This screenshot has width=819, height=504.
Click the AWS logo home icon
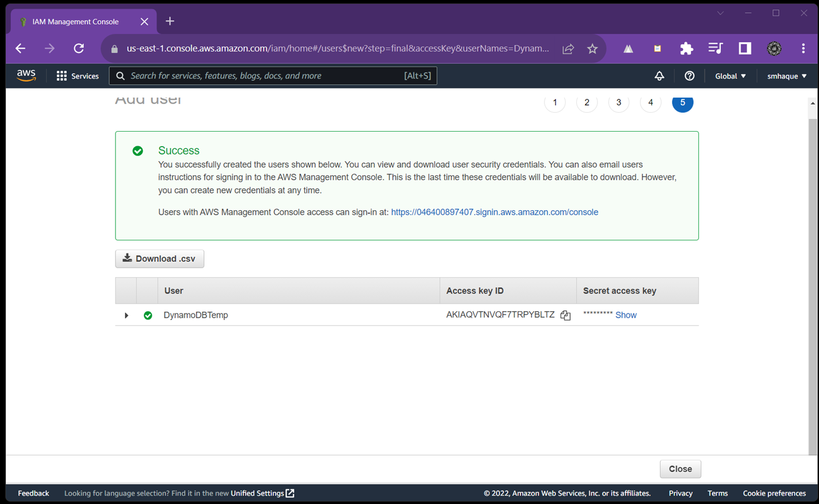26,76
